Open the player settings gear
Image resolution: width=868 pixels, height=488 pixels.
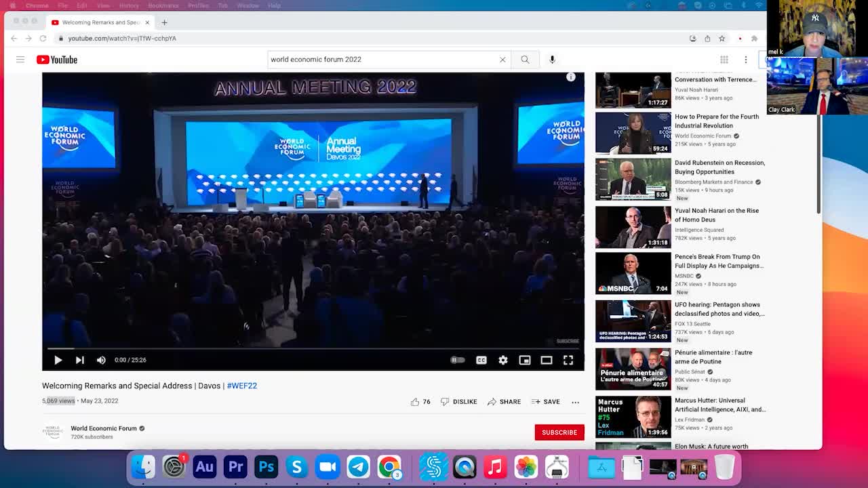503,360
